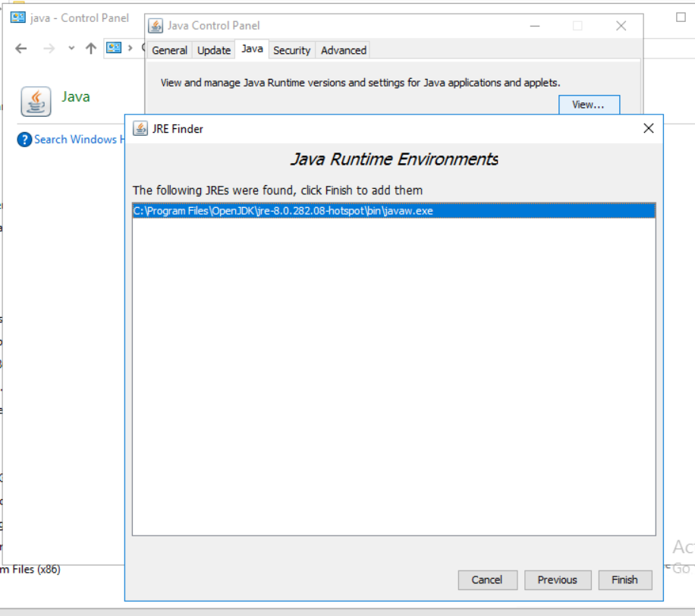This screenshot has height=616, width=695.
Task: Open recent locations dropdown in Control Panel
Action: coord(71,49)
